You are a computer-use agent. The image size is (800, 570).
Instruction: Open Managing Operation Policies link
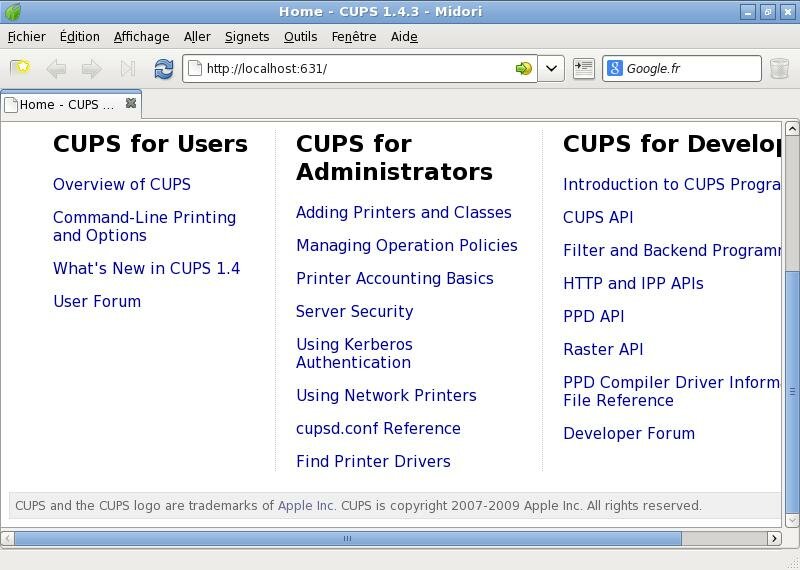407,245
